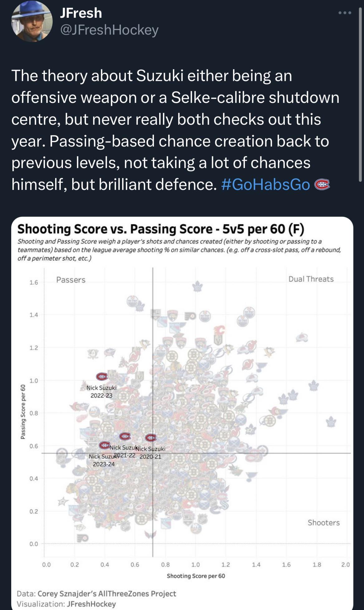
Task: Select the Canadiens marker above Suzuki 2021-22 label
Action: 125,436
